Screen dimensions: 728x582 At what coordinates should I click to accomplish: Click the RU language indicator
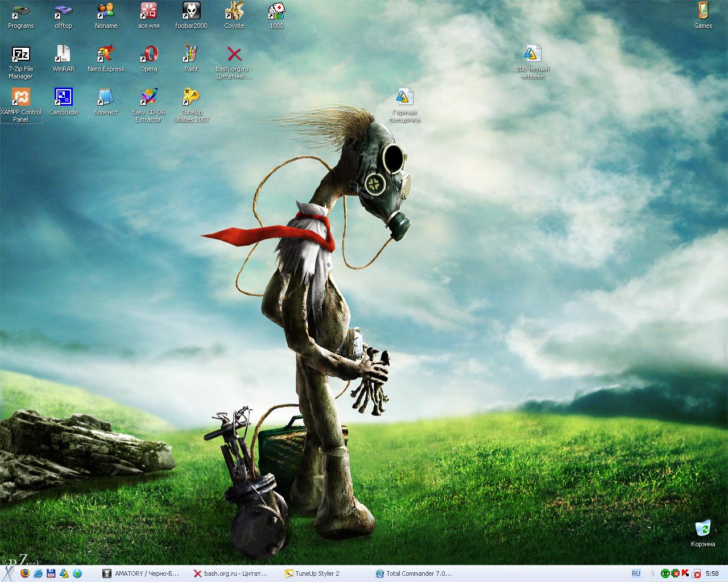(x=636, y=573)
